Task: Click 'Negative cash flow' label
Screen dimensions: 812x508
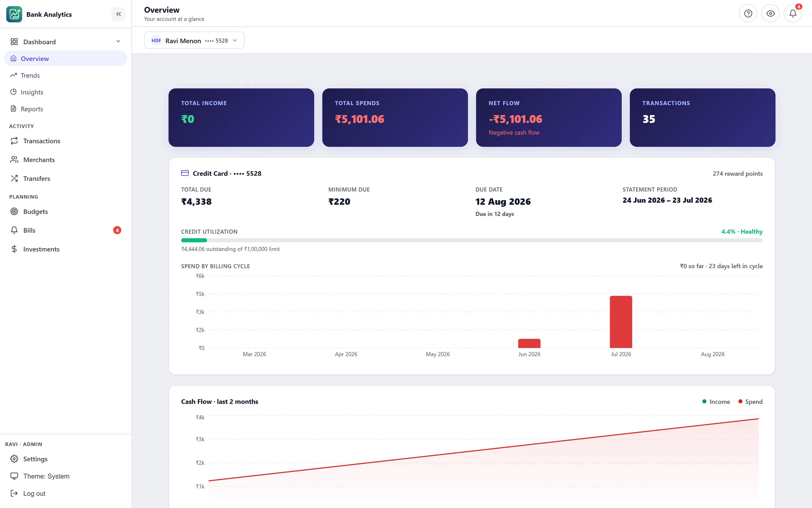Action: pos(514,132)
